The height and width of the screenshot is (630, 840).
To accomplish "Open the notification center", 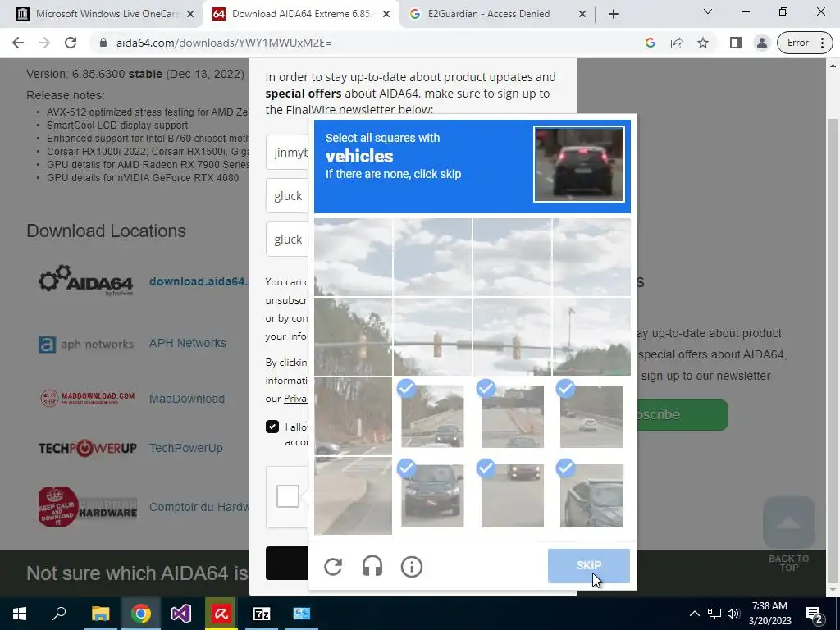I will pos(814,614).
